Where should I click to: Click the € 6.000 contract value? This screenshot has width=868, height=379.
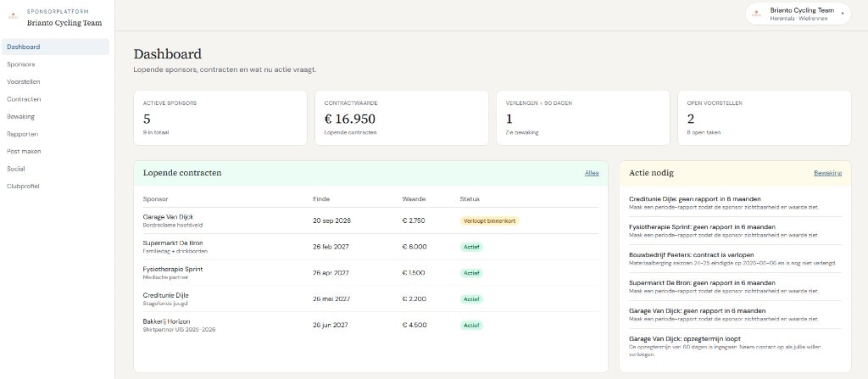click(x=415, y=247)
